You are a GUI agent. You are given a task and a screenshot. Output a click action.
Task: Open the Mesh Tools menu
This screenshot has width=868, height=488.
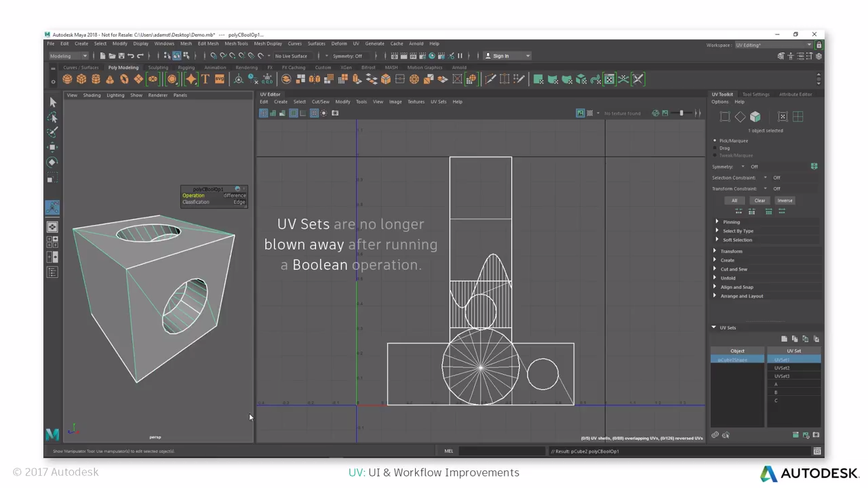click(x=236, y=43)
